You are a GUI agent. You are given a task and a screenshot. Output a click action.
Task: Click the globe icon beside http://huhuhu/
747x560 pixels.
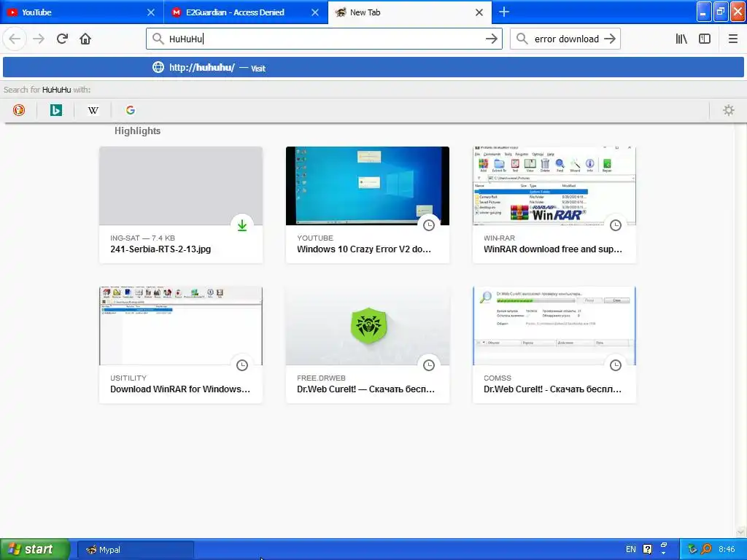tap(158, 68)
